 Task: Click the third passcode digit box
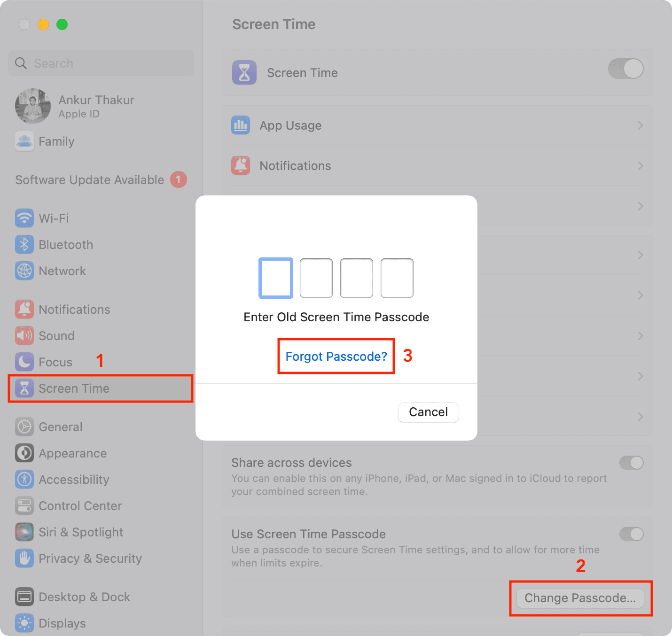pos(357,278)
